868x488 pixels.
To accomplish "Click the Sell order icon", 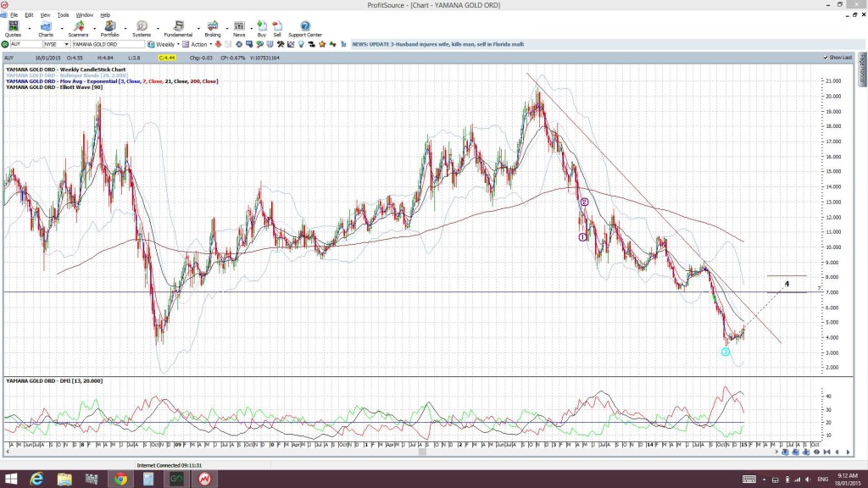I will point(277,29).
